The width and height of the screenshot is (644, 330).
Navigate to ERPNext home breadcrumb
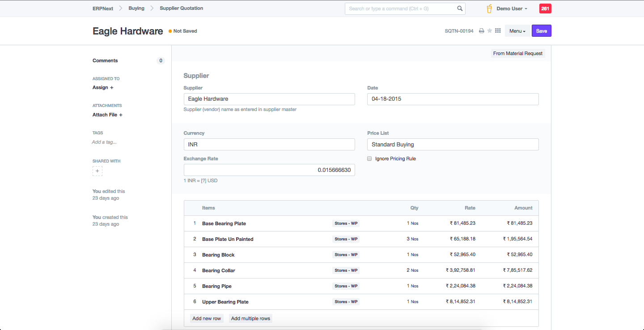[x=103, y=9]
